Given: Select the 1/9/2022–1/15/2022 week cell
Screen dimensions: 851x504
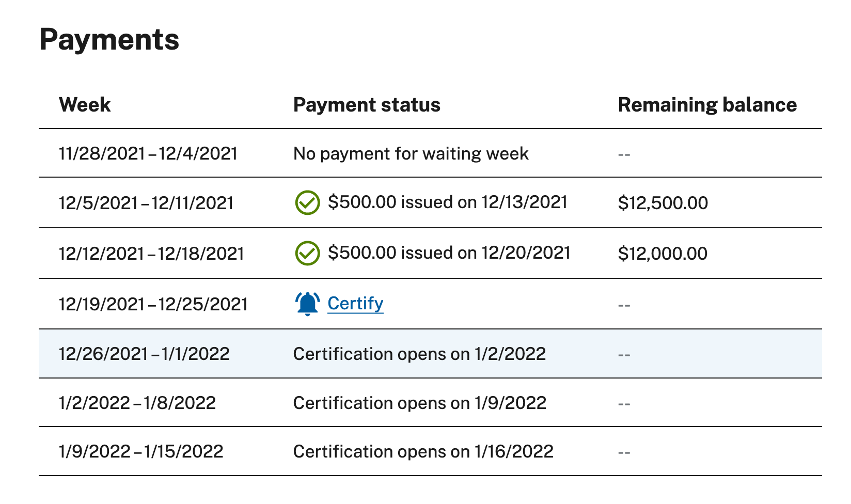Looking at the screenshot, I should tap(141, 452).
